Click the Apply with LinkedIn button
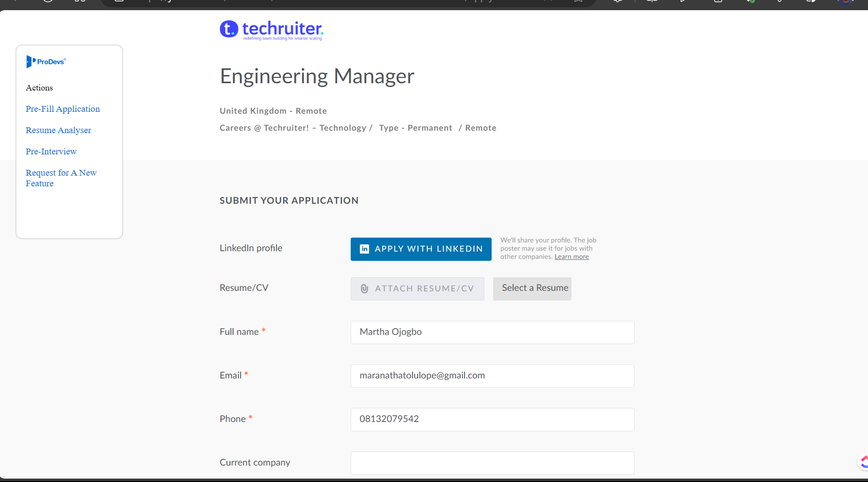868x482 pixels. [x=421, y=249]
